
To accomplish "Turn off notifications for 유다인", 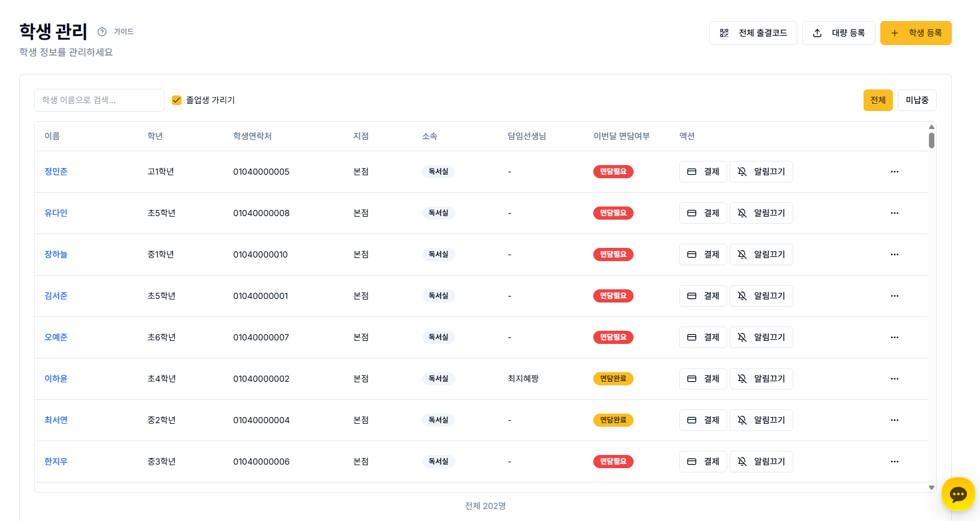I will [x=761, y=213].
